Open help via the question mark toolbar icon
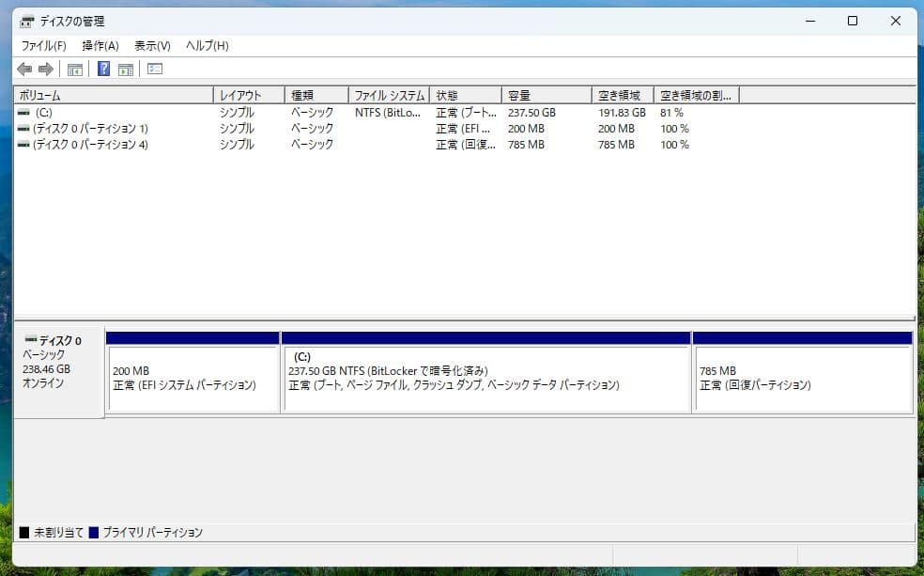This screenshot has width=924, height=576. [x=102, y=68]
